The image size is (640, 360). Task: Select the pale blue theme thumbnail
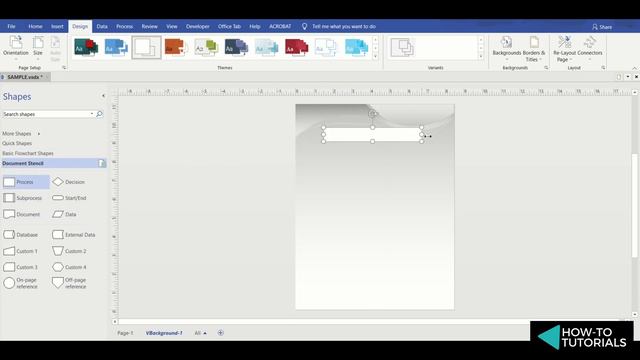[x=267, y=47]
